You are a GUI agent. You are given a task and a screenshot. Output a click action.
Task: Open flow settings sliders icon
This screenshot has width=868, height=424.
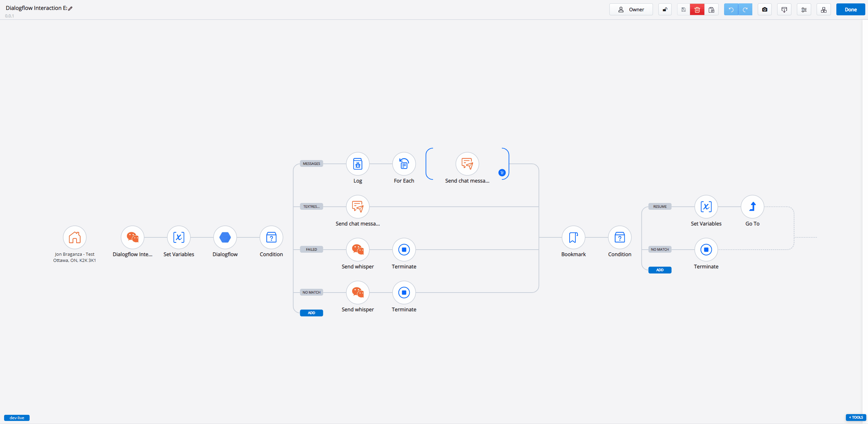[804, 10]
